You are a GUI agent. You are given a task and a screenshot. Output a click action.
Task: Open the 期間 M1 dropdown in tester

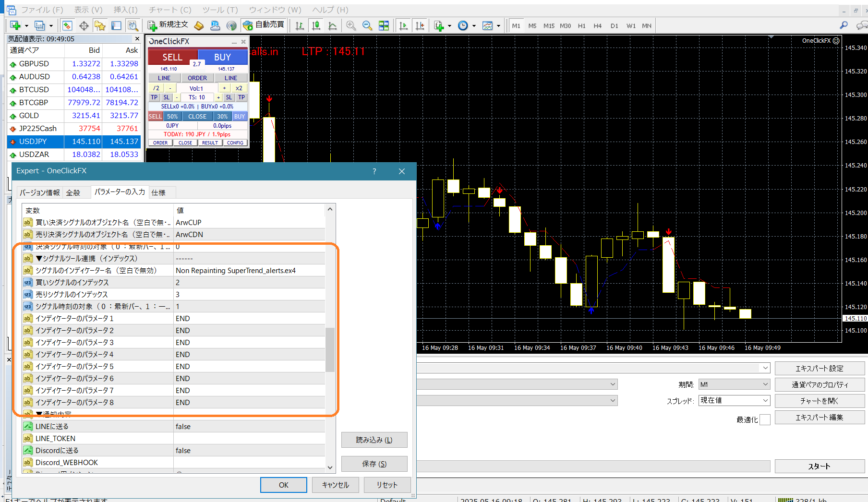point(734,384)
